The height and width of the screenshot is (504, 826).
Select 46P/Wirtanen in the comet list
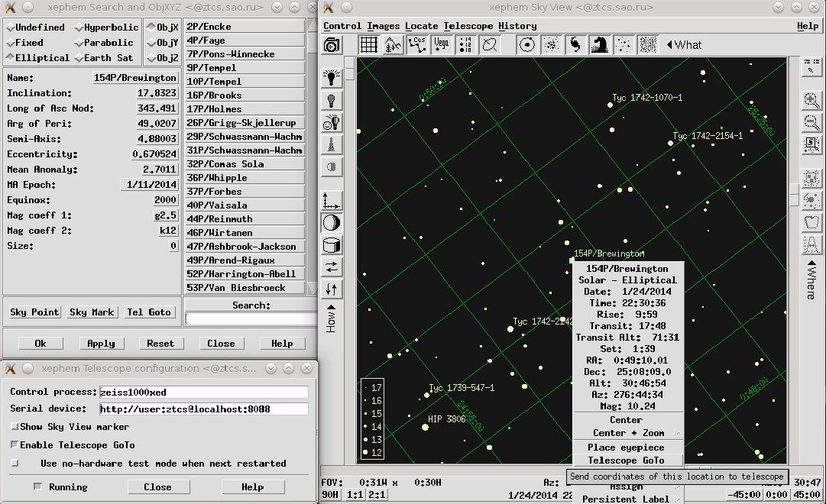pyautogui.click(x=245, y=233)
